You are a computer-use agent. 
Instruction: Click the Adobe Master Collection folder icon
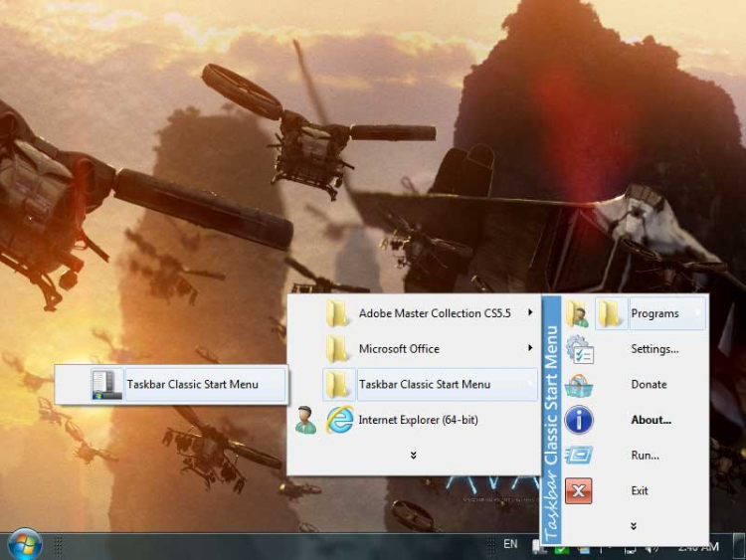(x=338, y=313)
